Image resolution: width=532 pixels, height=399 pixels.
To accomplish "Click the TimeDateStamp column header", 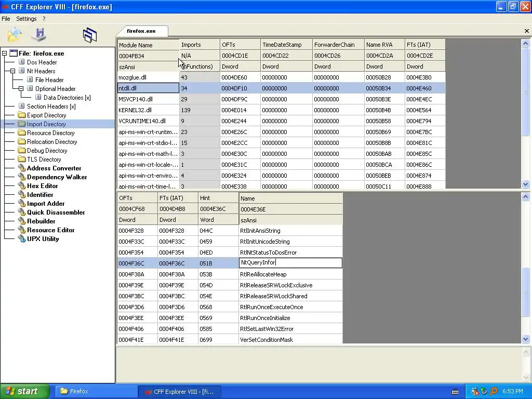I will click(x=286, y=45).
